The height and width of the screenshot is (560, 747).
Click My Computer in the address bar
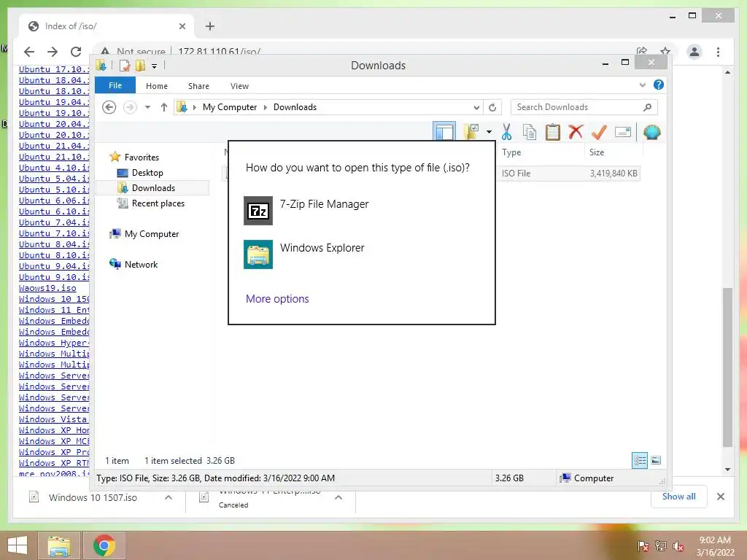pyautogui.click(x=230, y=107)
